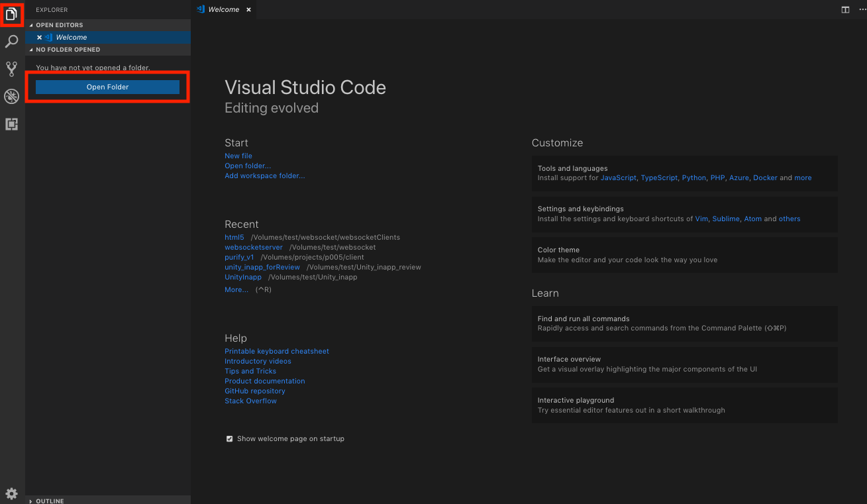Image resolution: width=867 pixels, height=504 pixels.
Task: Open the recent purify_v1 project
Action: pyautogui.click(x=239, y=257)
